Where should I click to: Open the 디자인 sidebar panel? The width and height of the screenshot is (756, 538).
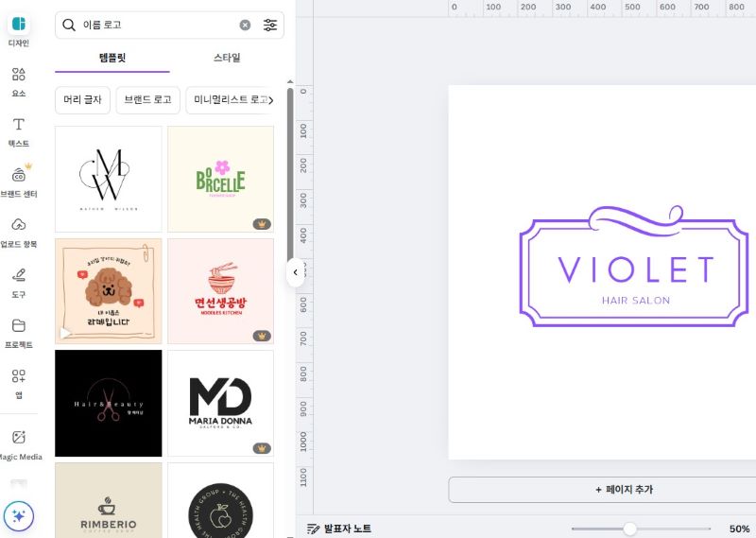[19, 30]
